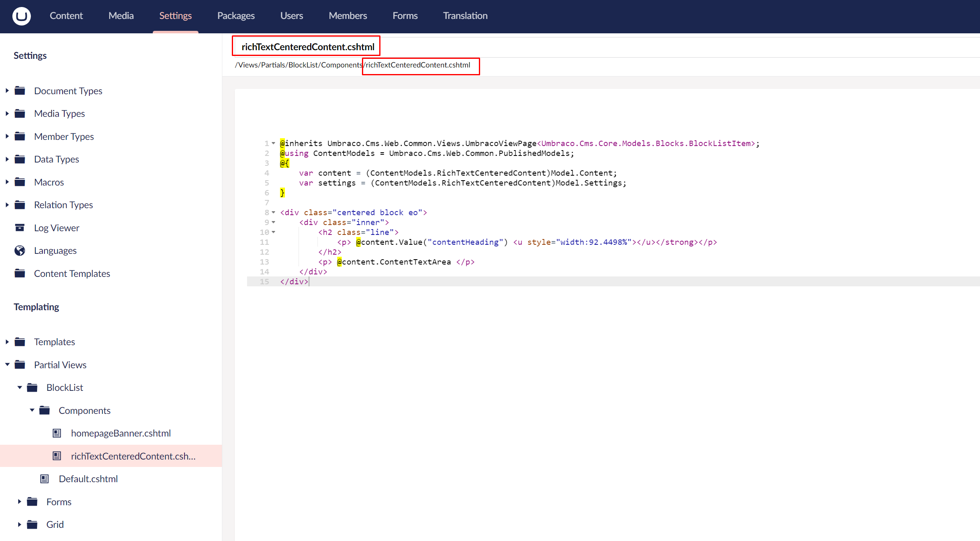Go to the Packages section

pyautogui.click(x=236, y=16)
